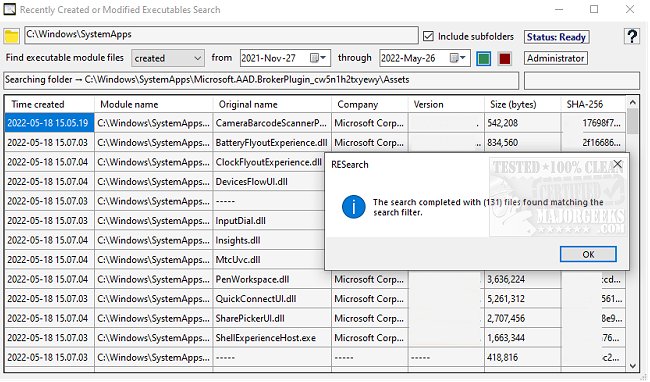Sort by Time created column header
This screenshot has height=382, width=650.
coord(49,104)
